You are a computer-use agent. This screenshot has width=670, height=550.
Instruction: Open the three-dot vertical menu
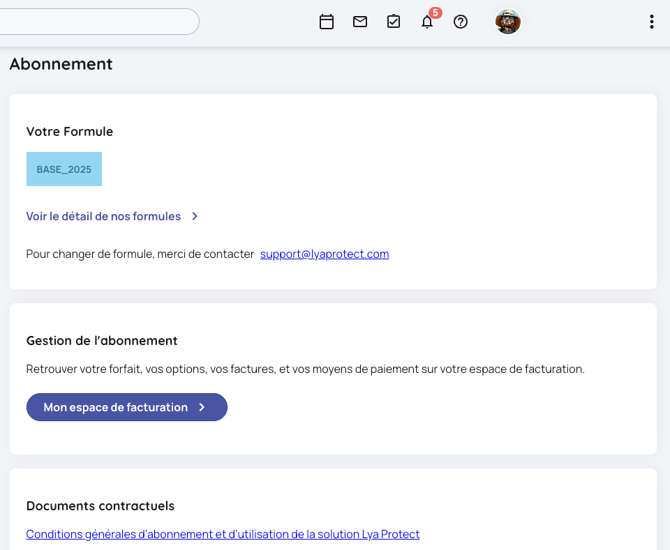click(652, 22)
